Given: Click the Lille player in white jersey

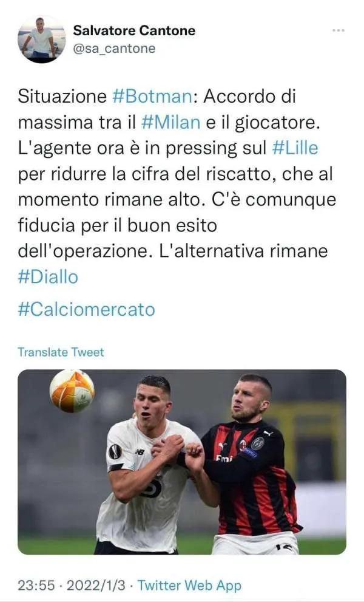Looking at the screenshot, I should (147, 465).
